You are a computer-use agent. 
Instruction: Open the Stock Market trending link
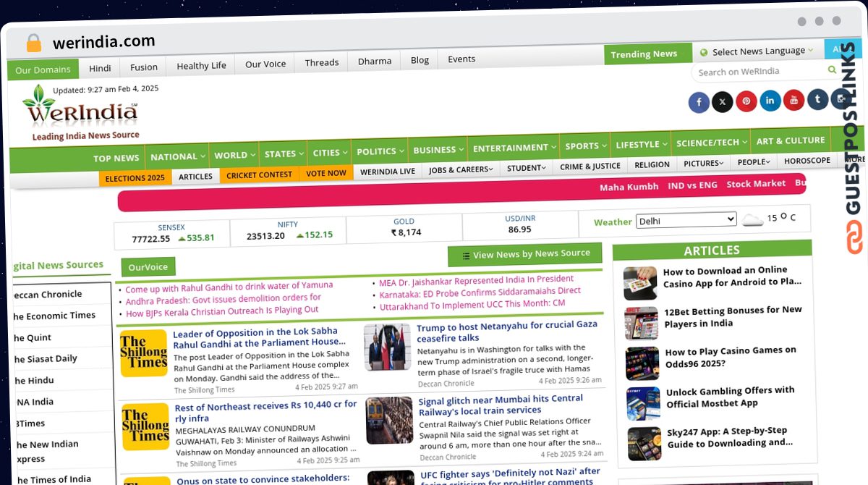click(756, 184)
